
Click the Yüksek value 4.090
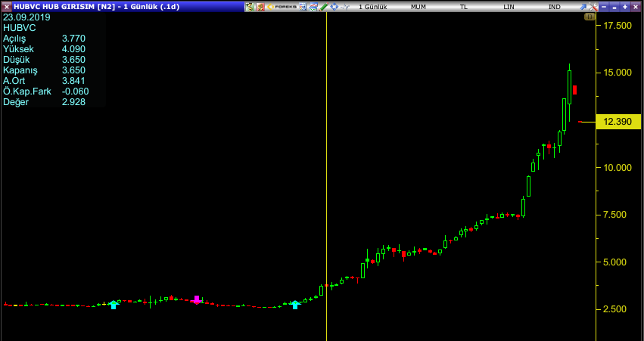[73, 49]
